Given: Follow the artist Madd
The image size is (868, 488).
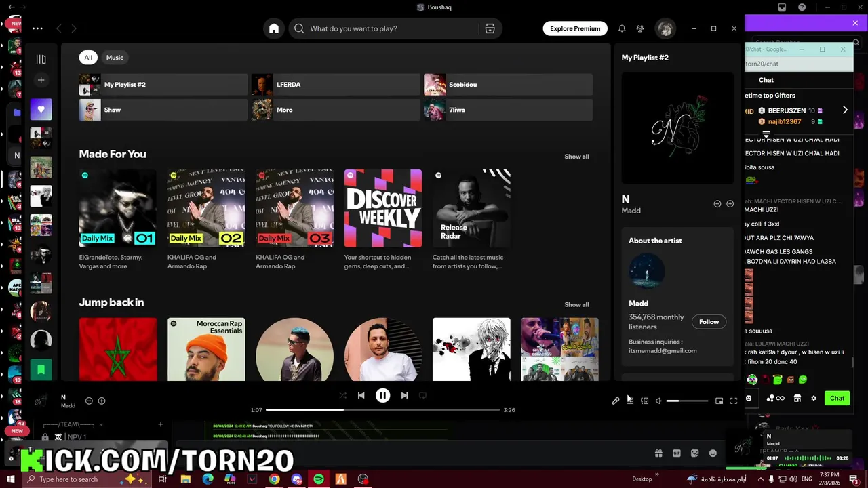Looking at the screenshot, I should 709,322.
